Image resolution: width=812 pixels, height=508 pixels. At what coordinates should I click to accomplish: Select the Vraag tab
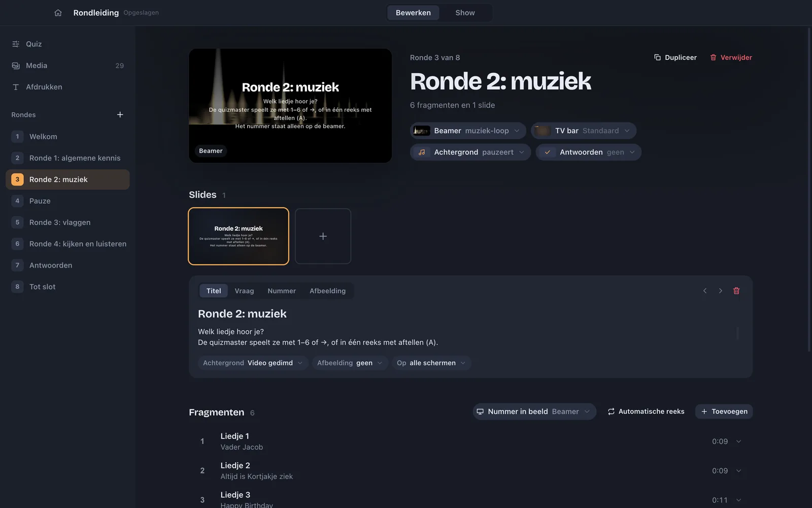pyautogui.click(x=244, y=291)
